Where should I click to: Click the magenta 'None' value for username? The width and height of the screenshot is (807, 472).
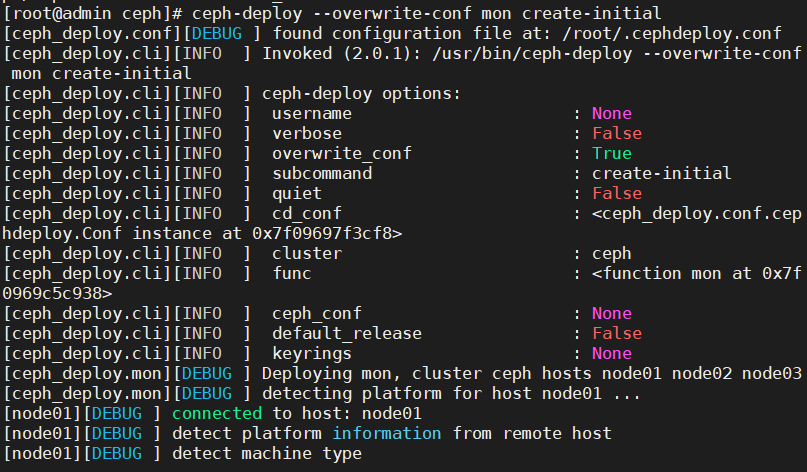[x=611, y=114]
